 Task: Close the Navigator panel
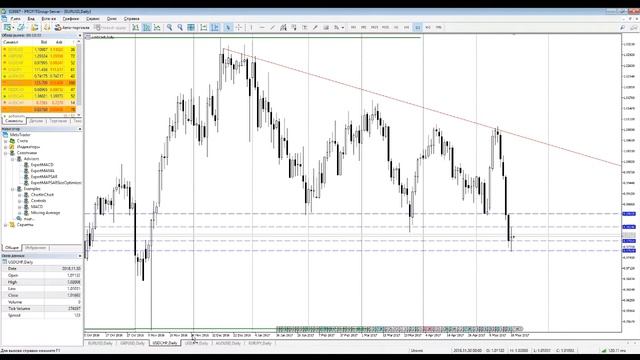click(80, 129)
